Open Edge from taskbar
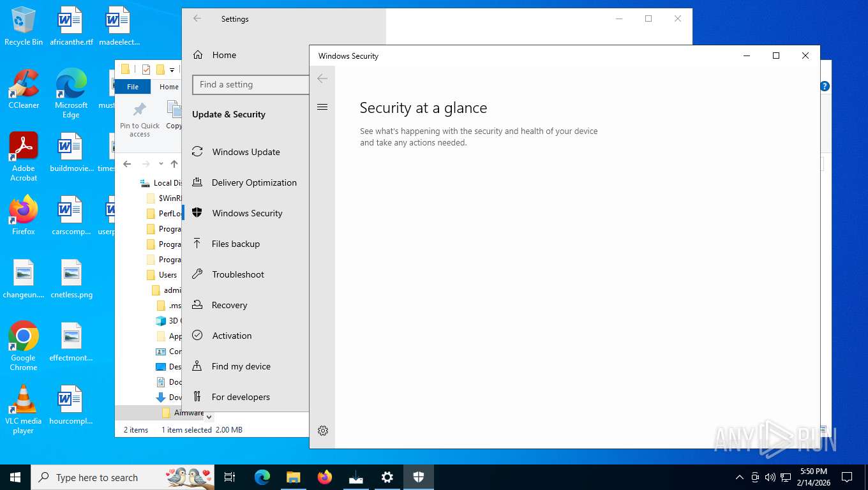 [262, 477]
